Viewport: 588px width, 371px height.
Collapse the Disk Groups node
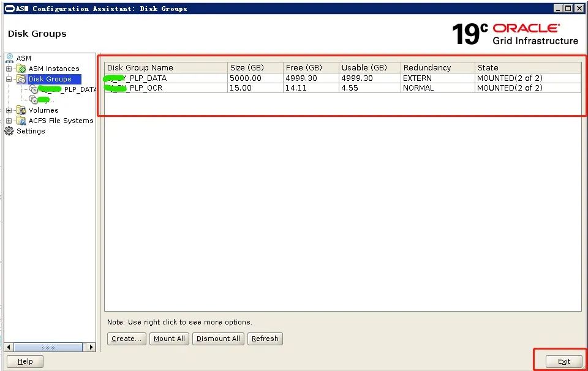point(9,79)
